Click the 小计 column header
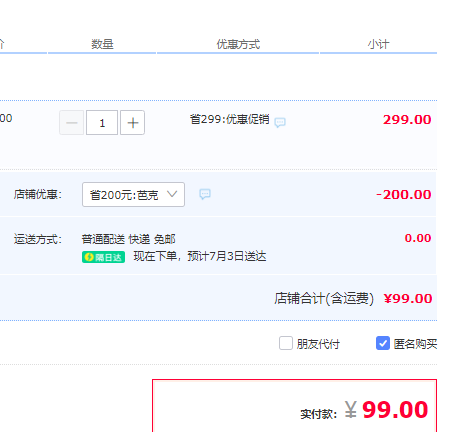 pos(378,44)
